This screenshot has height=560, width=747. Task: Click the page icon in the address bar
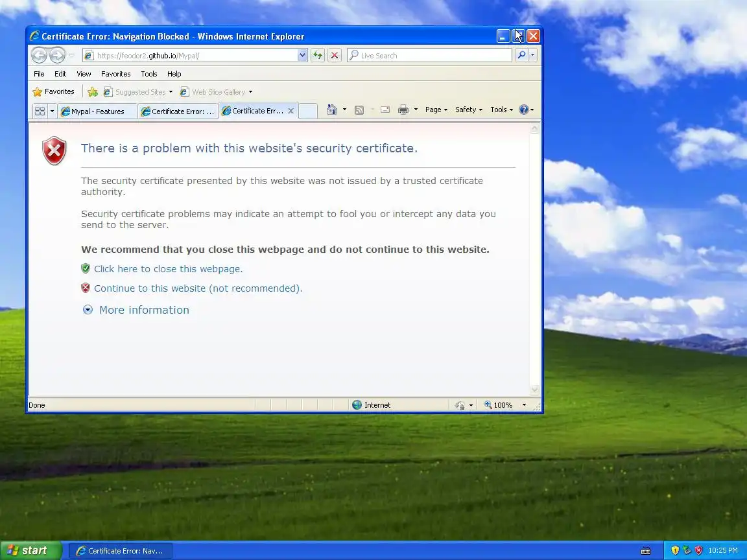click(x=89, y=56)
